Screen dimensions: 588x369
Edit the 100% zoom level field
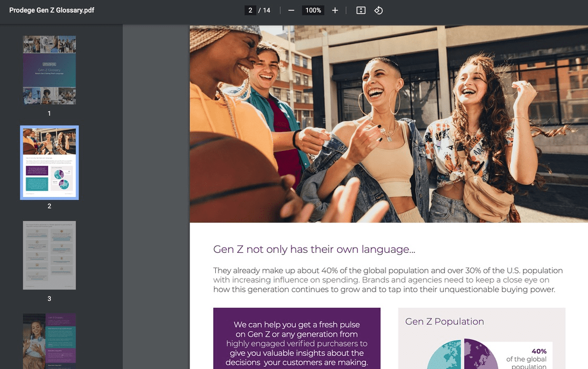pyautogui.click(x=313, y=11)
